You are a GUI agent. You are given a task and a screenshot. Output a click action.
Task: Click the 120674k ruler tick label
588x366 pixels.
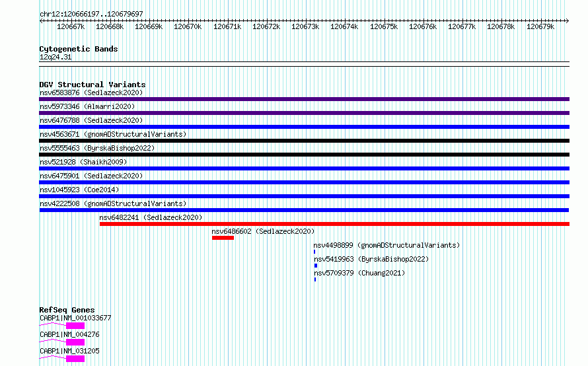pyautogui.click(x=344, y=26)
